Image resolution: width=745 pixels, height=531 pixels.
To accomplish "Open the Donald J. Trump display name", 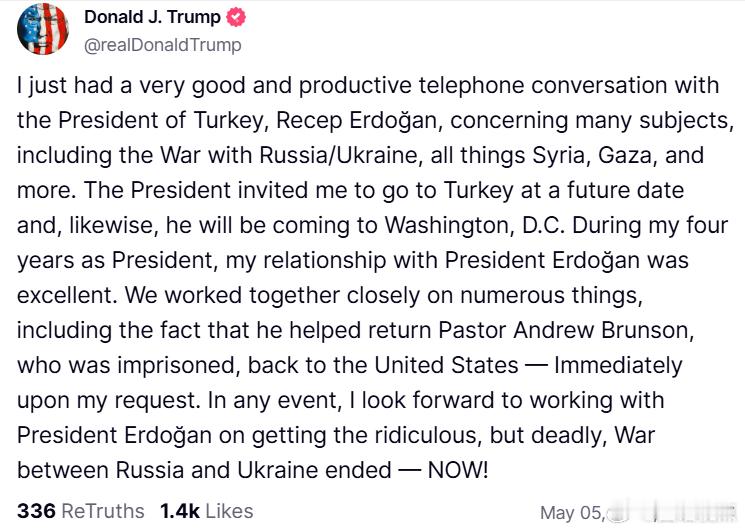I will [153, 17].
